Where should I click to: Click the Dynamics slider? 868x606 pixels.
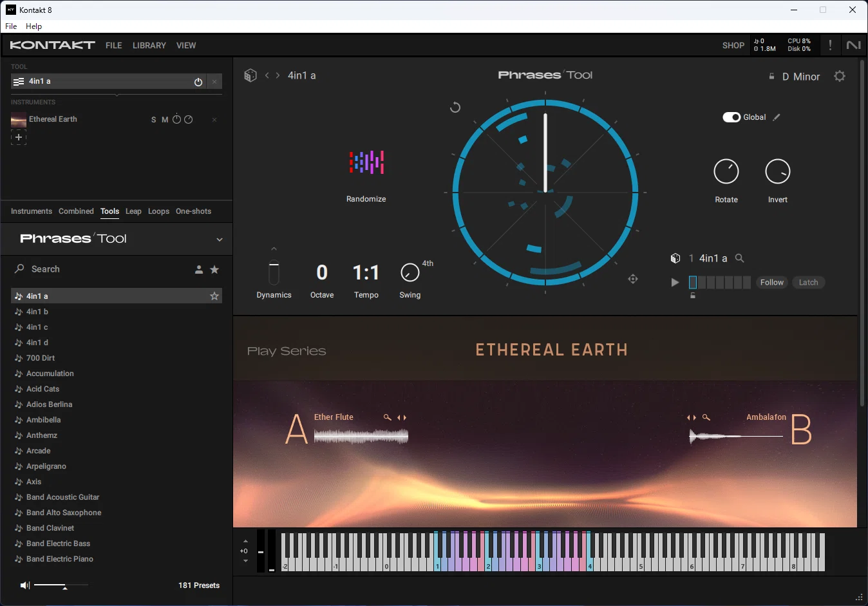click(274, 272)
